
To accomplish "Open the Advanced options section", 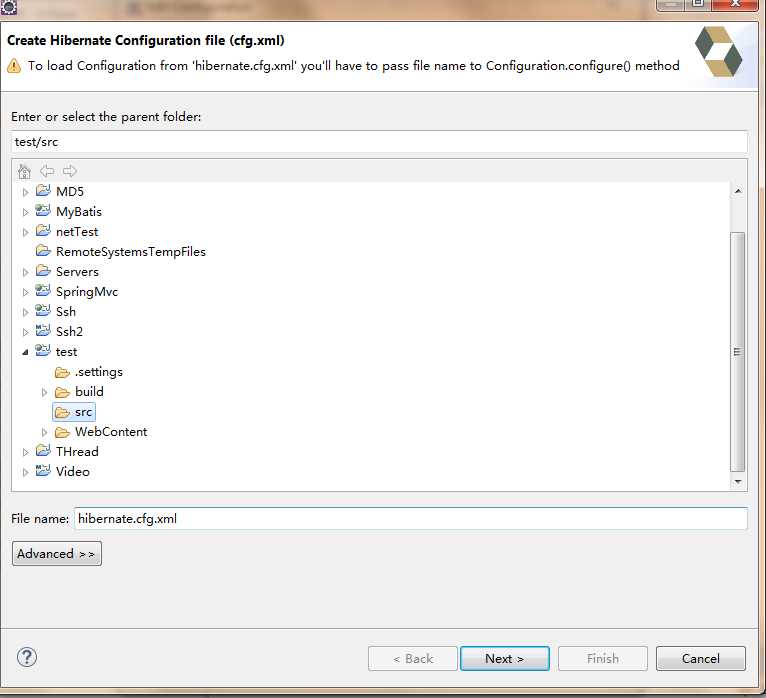I will click(57, 553).
